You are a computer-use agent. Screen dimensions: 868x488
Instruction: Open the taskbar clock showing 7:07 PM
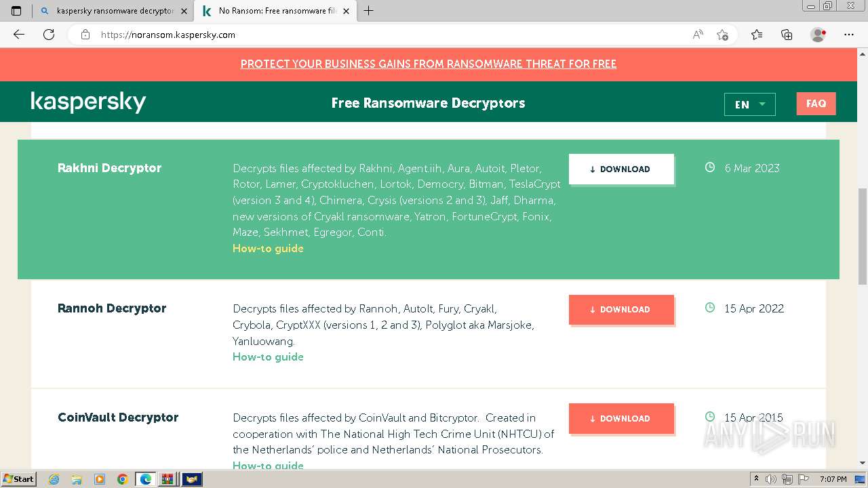point(833,479)
